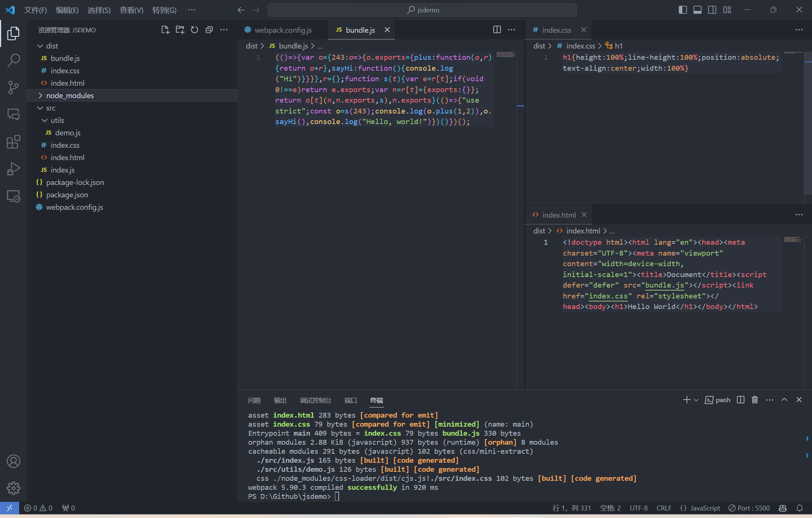
Task: Click the Port : 5500 status item
Action: 749,508
